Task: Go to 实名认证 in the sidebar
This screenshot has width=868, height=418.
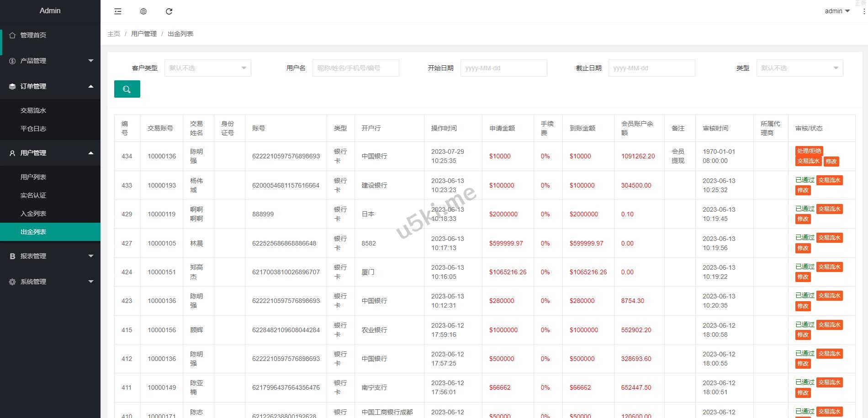Action: [33, 195]
